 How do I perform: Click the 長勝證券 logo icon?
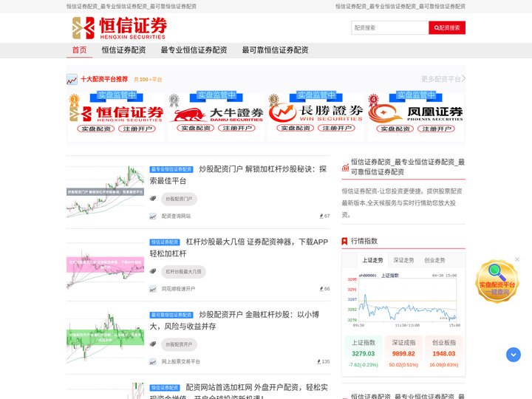282,113
